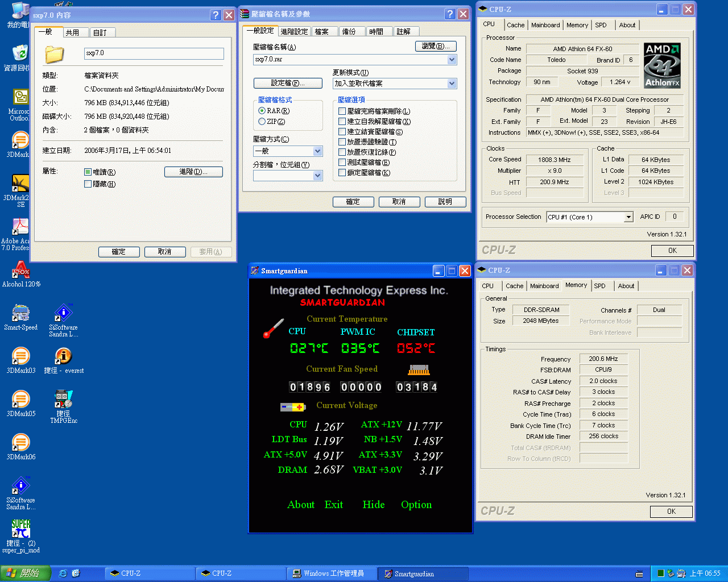Expand the archive name sxp7.0.rar dropdown
The width and height of the screenshot is (728, 582).
pos(452,60)
